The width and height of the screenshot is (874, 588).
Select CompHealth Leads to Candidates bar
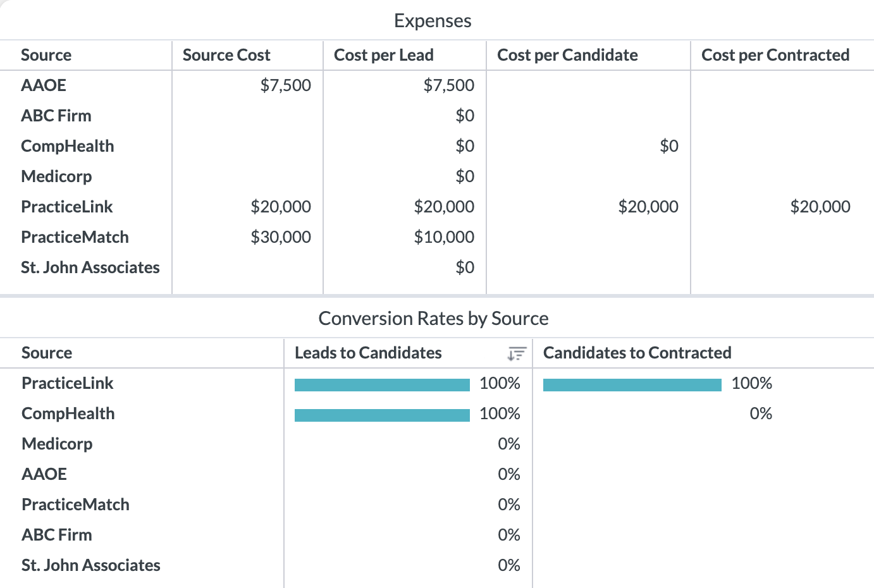[x=382, y=415]
